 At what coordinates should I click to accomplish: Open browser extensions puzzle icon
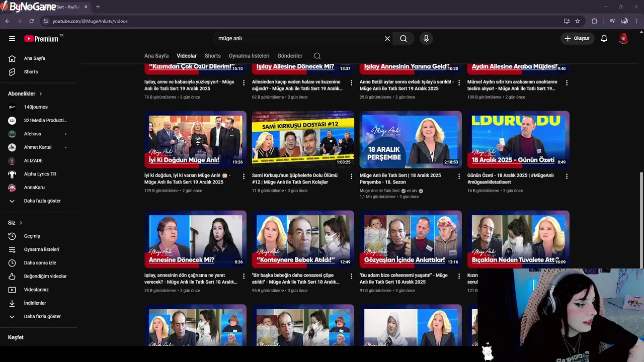(595, 21)
